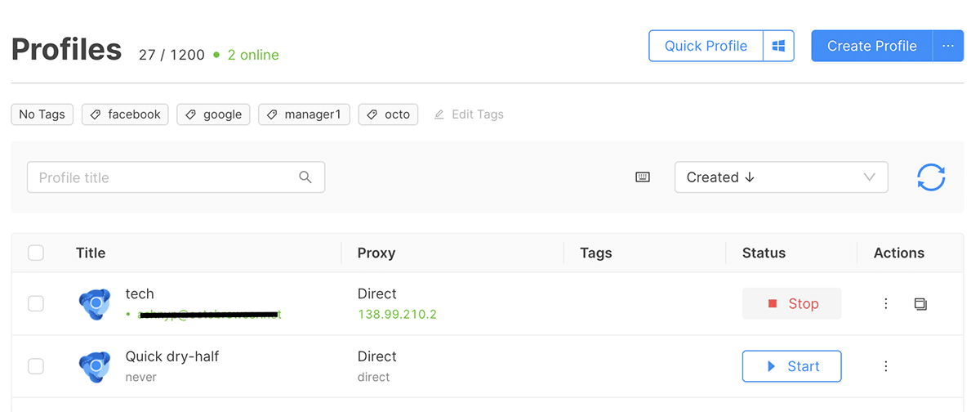The height and width of the screenshot is (412, 980).
Task: Open three-dot actions menu for tech profile
Action: click(x=886, y=304)
